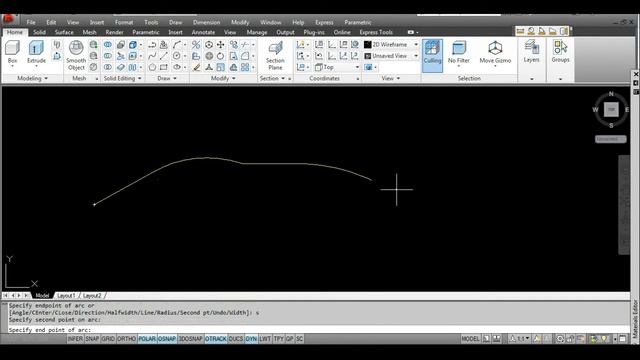Select the Array tool in Modify panel

(245, 67)
